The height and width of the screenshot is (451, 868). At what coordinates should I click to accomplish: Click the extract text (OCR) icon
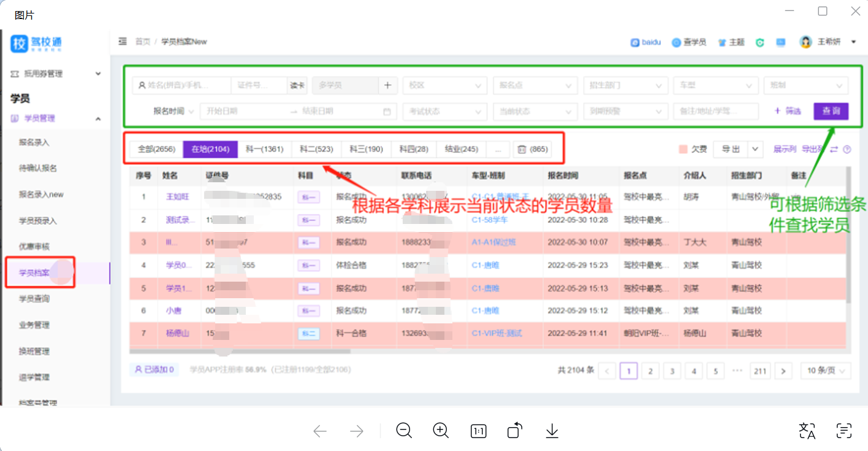[844, 431]
